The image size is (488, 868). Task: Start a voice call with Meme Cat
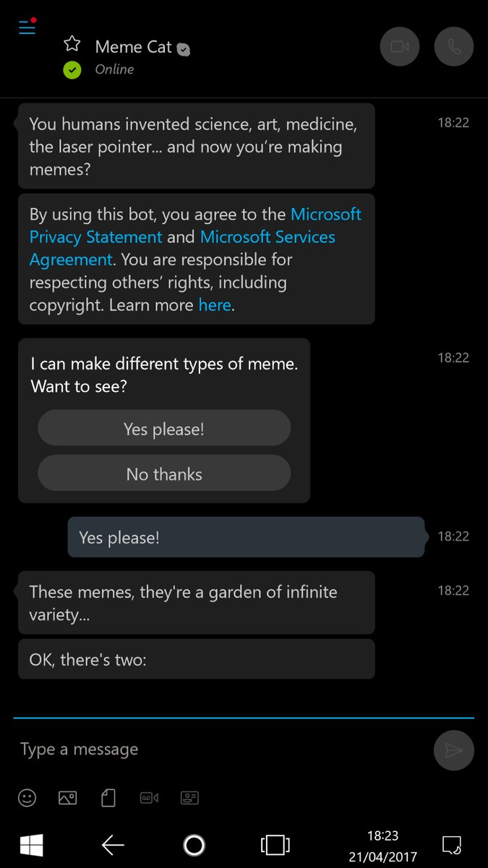pyautogui.click(x=454, y=47)
